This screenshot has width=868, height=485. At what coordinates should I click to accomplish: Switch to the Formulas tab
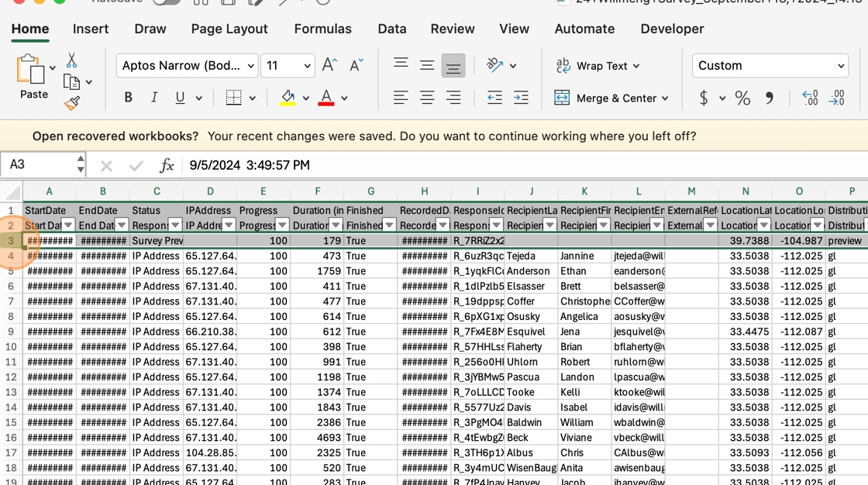click(x=322, y=29)
